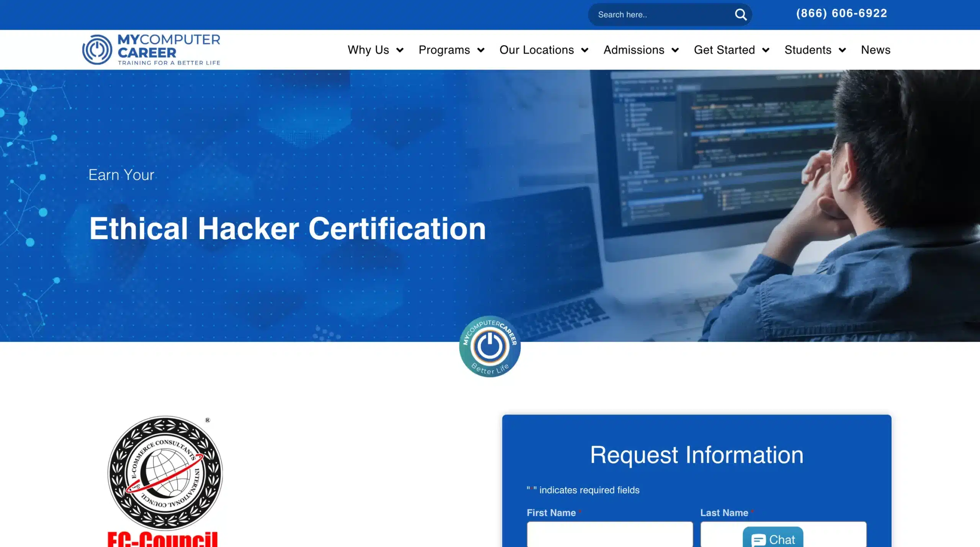
Task: Expand the Get Started chevron
Action: point(766,50)
